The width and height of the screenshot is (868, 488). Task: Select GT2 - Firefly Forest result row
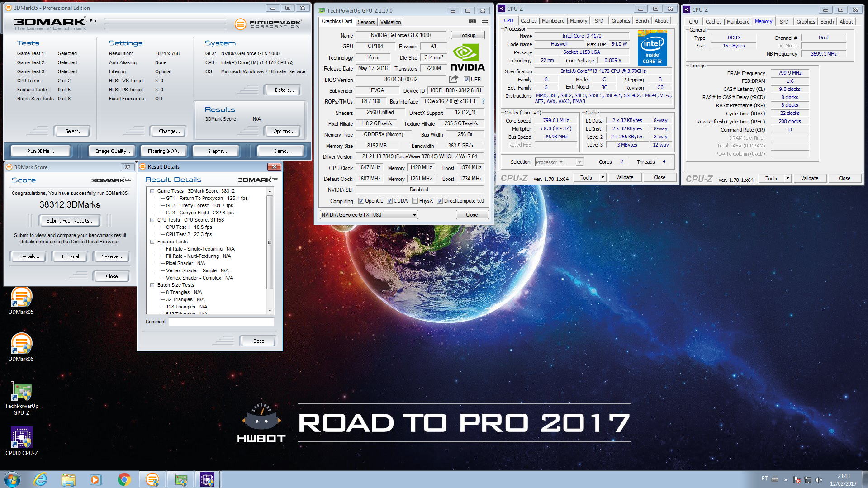point(199,205)
